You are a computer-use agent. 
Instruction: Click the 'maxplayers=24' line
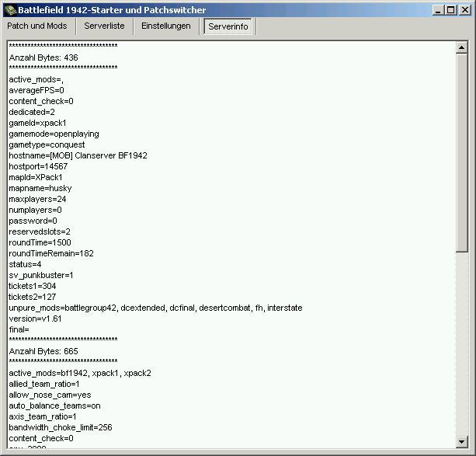pyautogui.click(x=37, y=200)
